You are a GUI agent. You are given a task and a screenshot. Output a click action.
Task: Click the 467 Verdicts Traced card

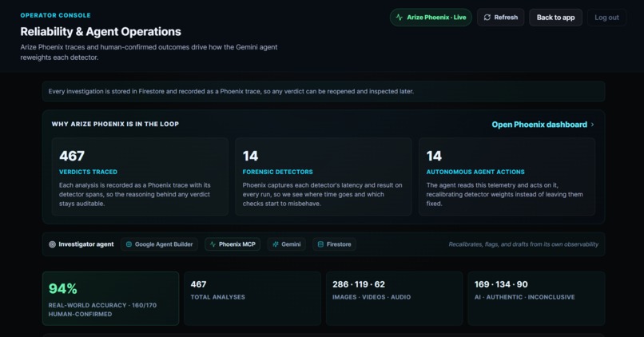(x=140, y=176)
